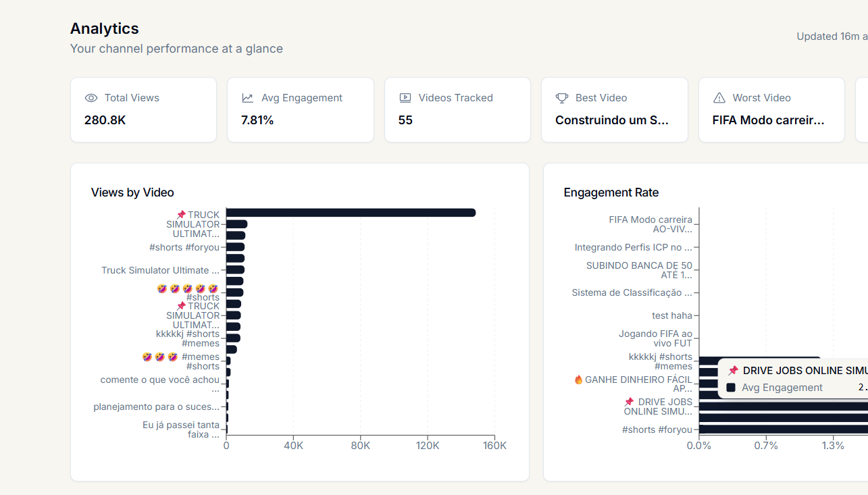Click the video icon in Videos Tracked card
Viewport: 868px width, 495px height.
[x=405, y=98]
